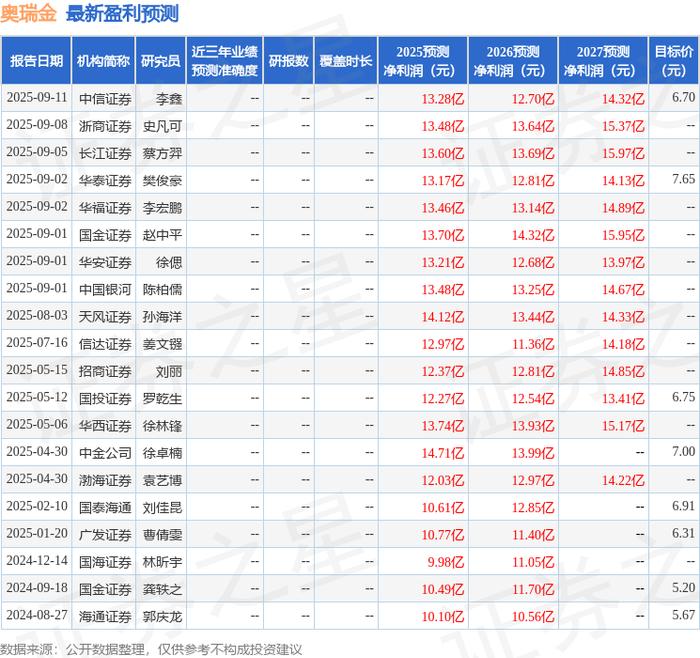Click 13.14亿 profit value
The image size is (700, 658).
pos(533,208)
